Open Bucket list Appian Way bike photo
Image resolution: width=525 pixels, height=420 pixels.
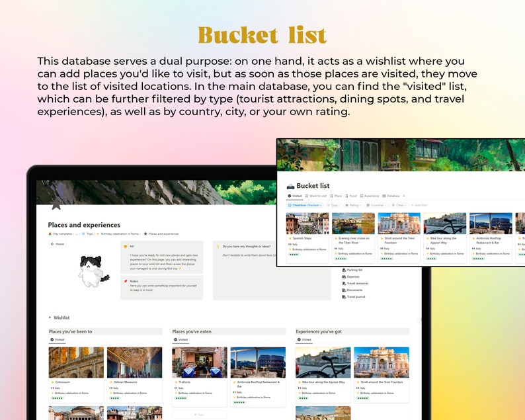445,224
